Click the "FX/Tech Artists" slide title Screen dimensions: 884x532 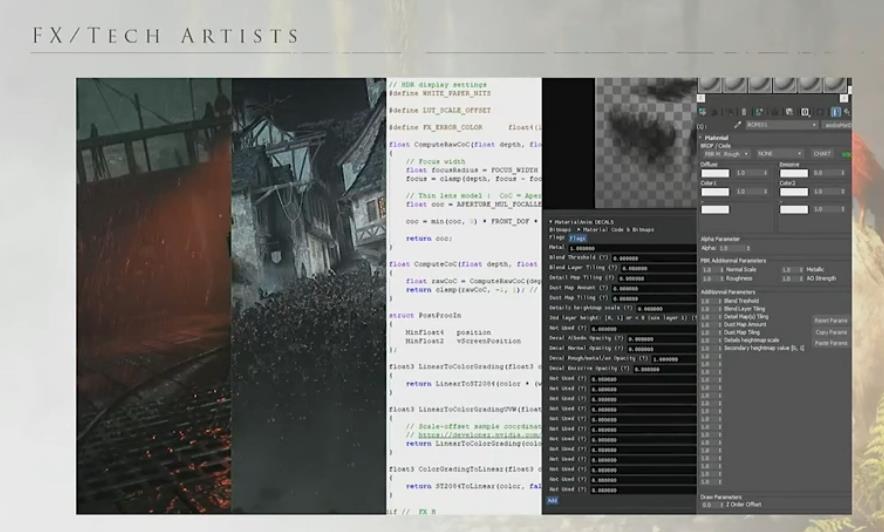point(166,36)
